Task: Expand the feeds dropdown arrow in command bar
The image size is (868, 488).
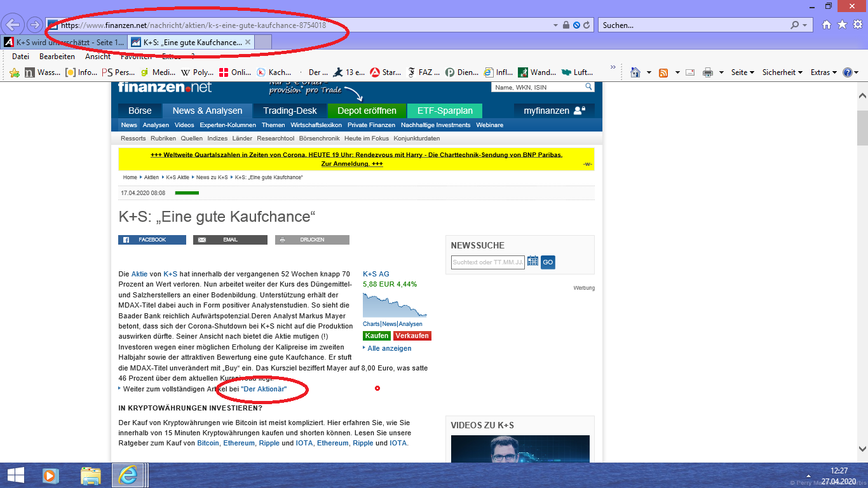Action: [677, 72]
